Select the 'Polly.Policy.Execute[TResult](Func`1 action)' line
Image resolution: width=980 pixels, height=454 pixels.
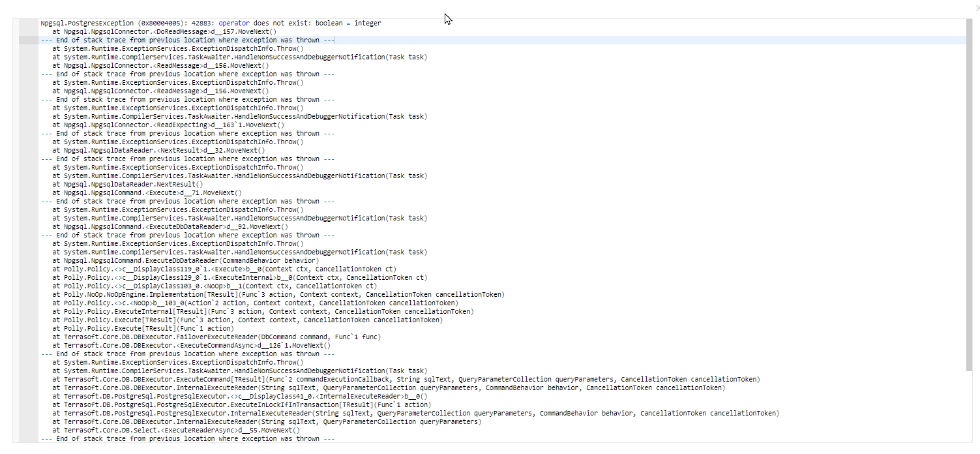coord(143,328)
